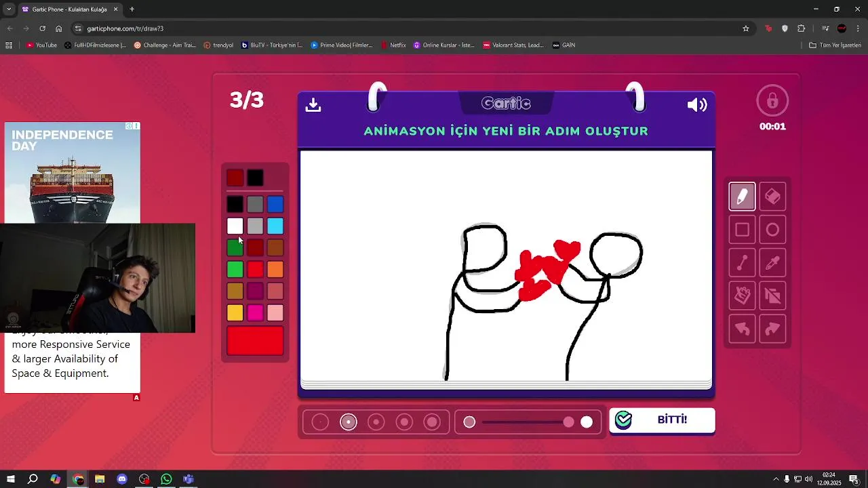
Task: Select the third brush size
Action: point(376,422)
